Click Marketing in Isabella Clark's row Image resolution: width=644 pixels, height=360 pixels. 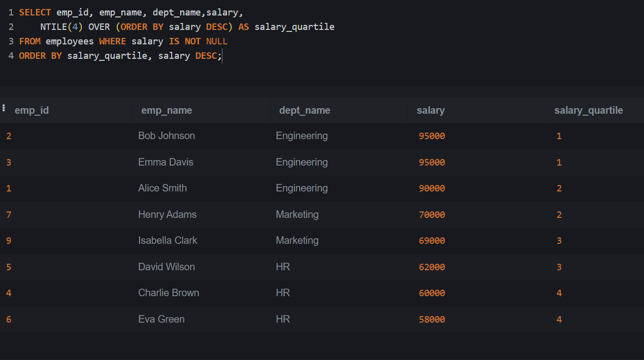point(297,240)
